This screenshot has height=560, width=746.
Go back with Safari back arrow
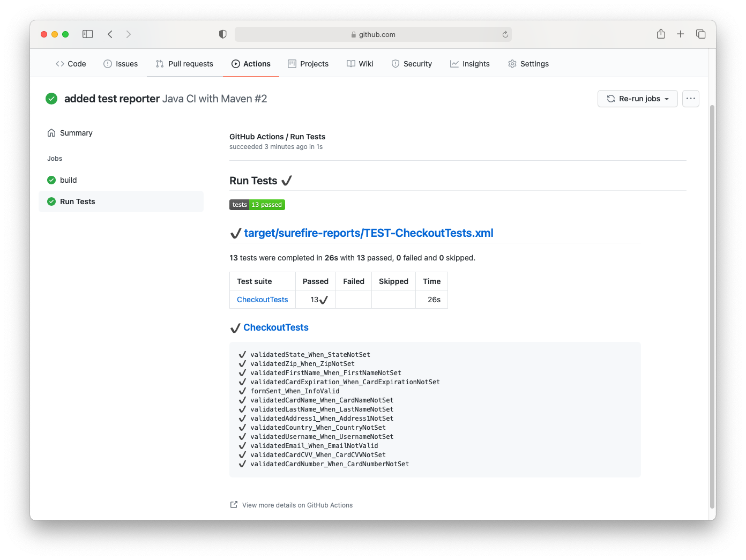coord(110,34)
